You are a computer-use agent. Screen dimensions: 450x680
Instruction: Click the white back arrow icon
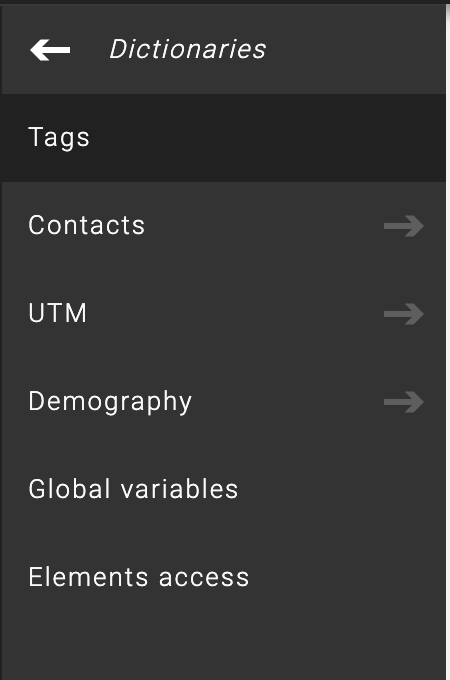click(50, 50)
